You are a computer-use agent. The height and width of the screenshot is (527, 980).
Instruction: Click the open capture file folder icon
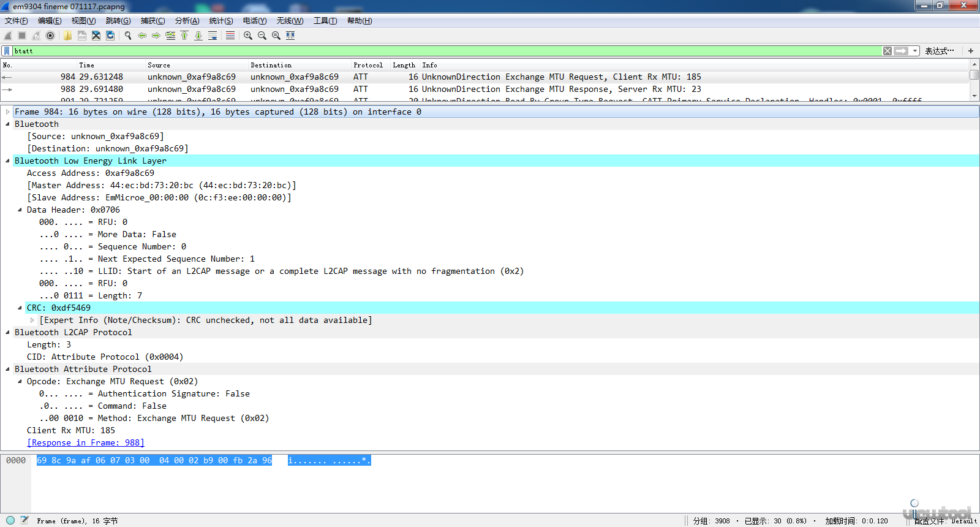67,36
